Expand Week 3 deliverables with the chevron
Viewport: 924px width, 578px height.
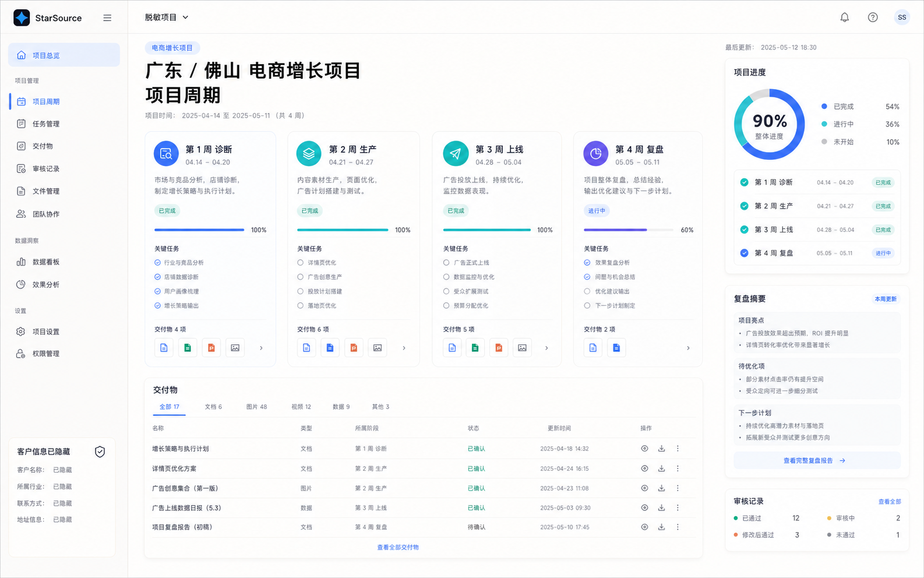tap(546, 348)
